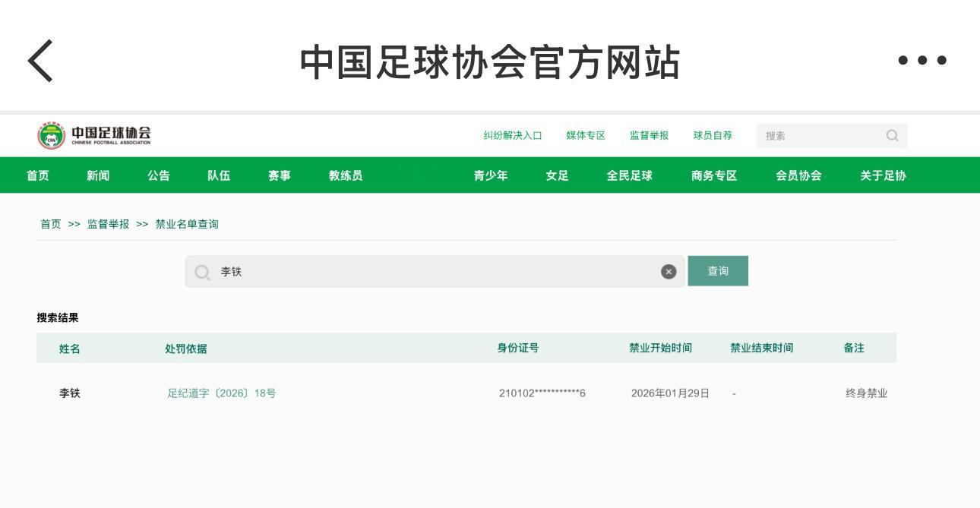Click the magnifier icon beside 李铁 query
The image size is (980, 508).
tap(202, 272)
